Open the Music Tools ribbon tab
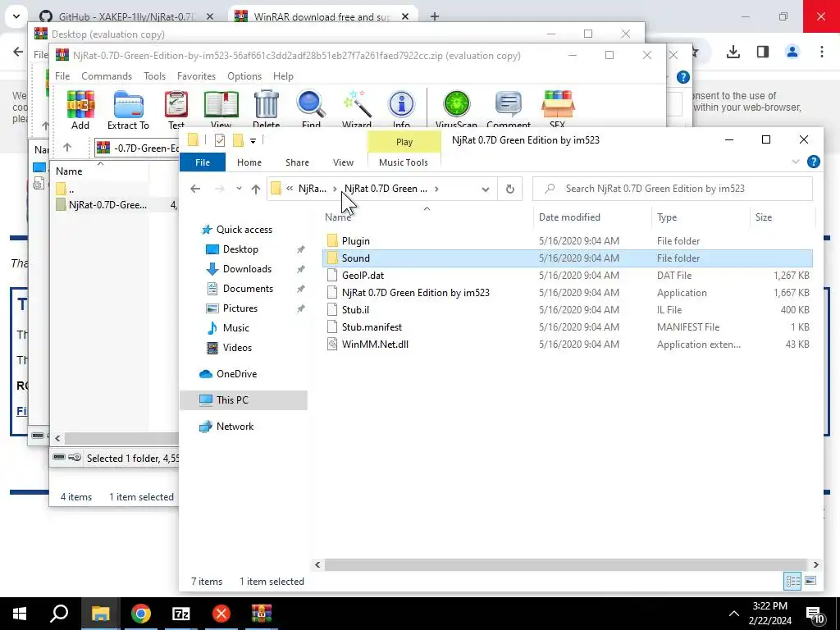The width and height of the screenshot is (840, 630). 404,162
